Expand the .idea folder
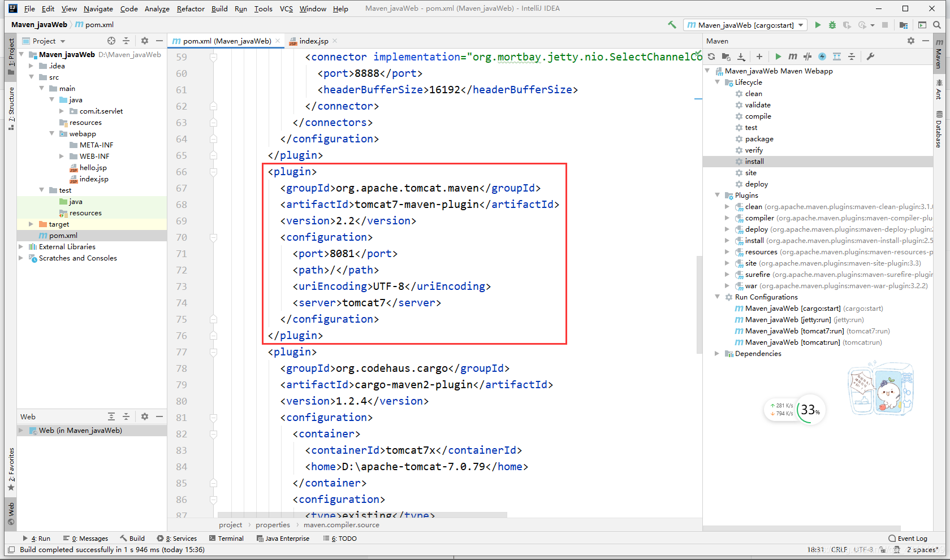Viewport: 950px width, 560px height. click(x=31, y=66)
